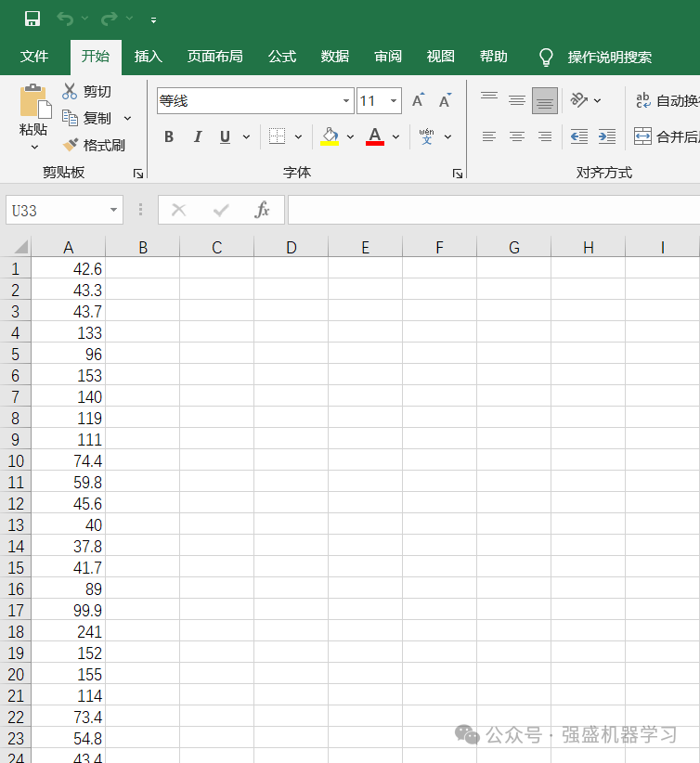Image resolution: width=700 pixels, height=763 pixels.
Task: Toggle Align Left horizontal alignment
Action: click(x=488, y=136)
